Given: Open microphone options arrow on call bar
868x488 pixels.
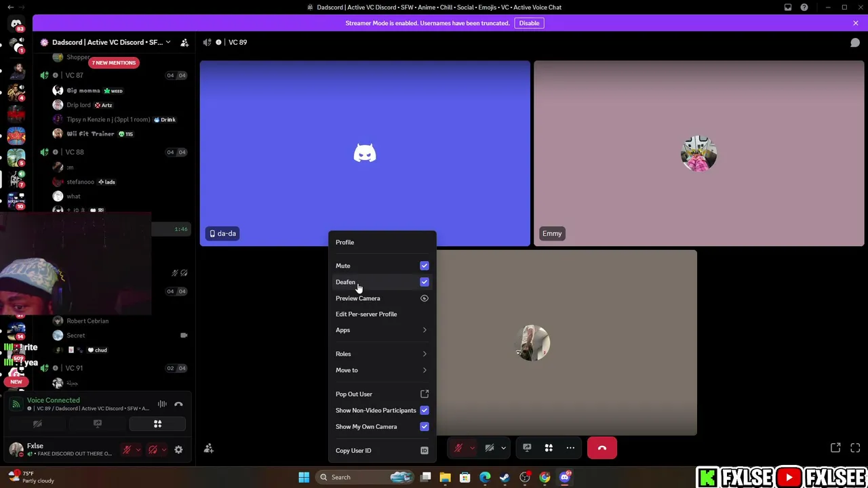Looking at the screenshot, I should pyautogui.click(x=472, y=448).
